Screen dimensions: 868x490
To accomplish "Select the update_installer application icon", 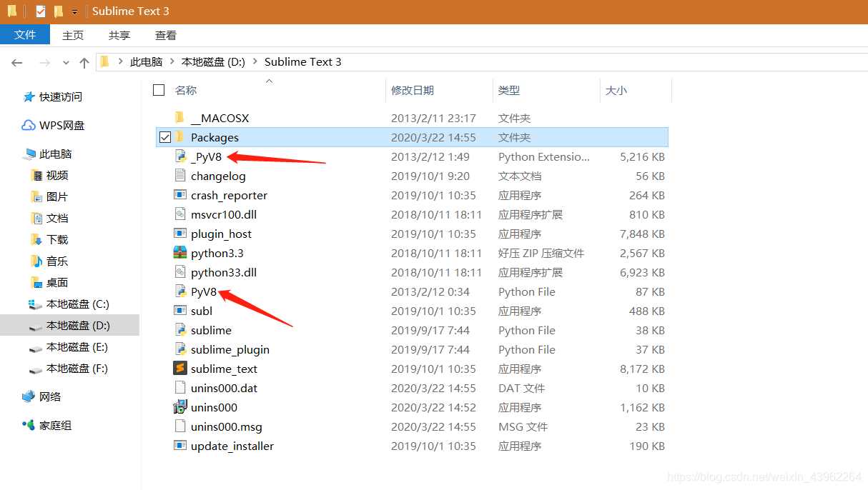I will 179,446.
